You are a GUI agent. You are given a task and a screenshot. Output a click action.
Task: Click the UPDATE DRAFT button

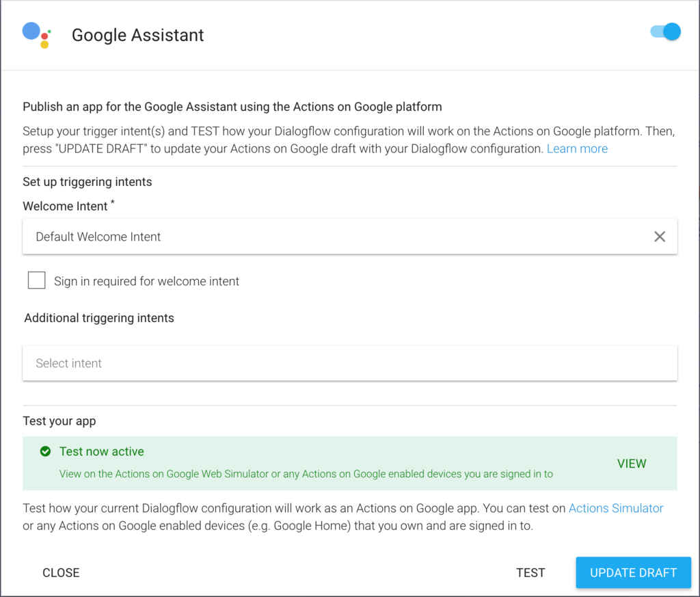pos(633,572)
